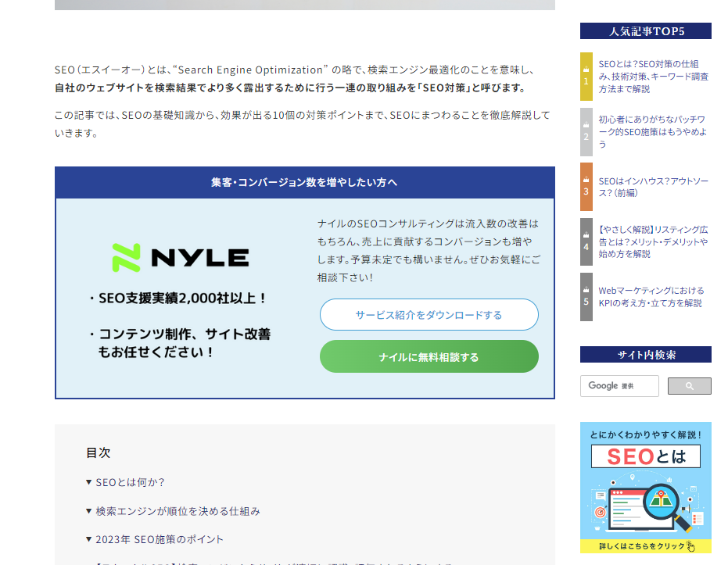Click the bold sentence about 'SEO対策'
The image size is (728, 565).
(x=290, y=88)
